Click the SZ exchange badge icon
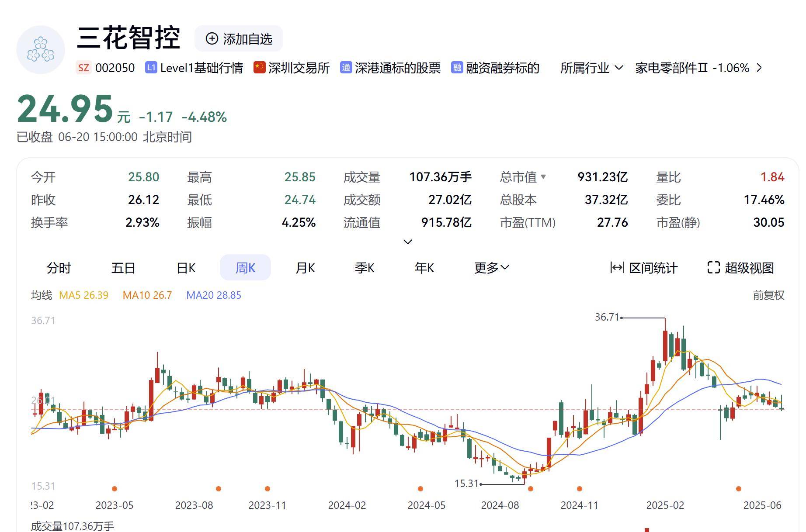Image resolution: width=806 pixels, height=532 pixels. point(83,68)
